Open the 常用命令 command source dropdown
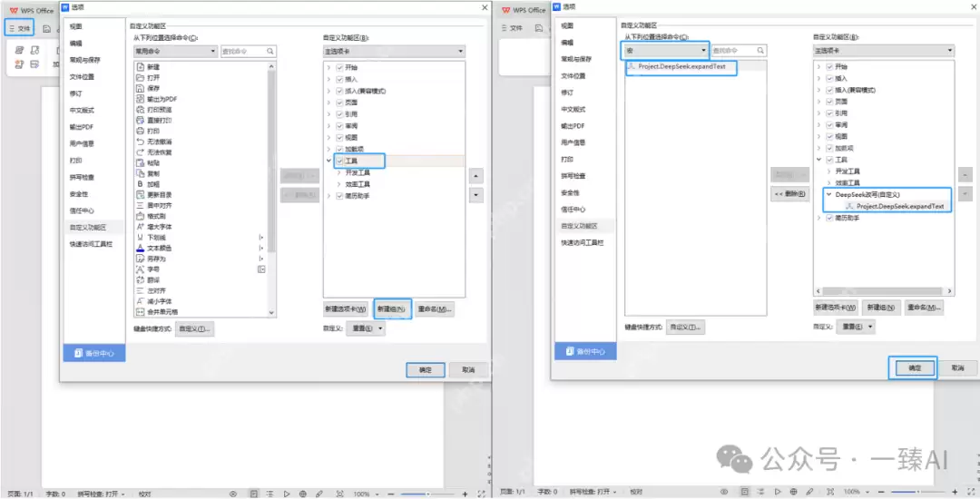This screenshot has height=499, width=980. point(212,52)
